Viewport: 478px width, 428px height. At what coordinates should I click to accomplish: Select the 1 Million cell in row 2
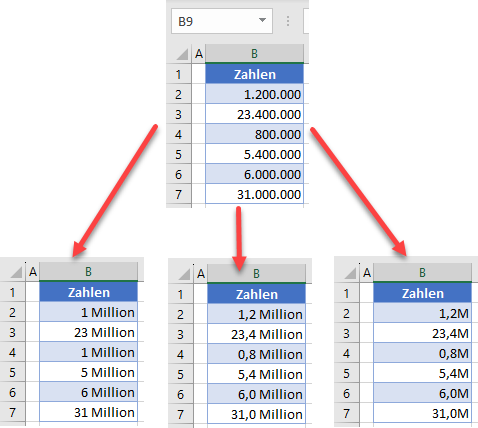(x=88, y=312)
